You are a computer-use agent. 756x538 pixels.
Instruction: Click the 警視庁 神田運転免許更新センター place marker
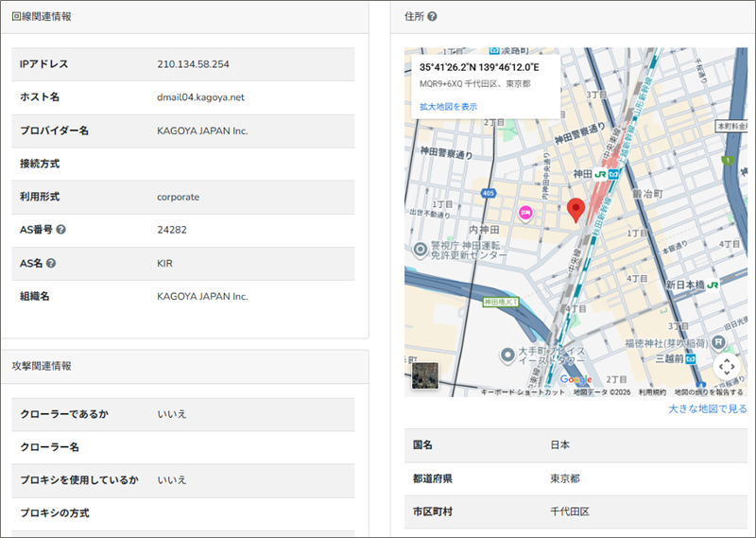(x=421, y=250)
